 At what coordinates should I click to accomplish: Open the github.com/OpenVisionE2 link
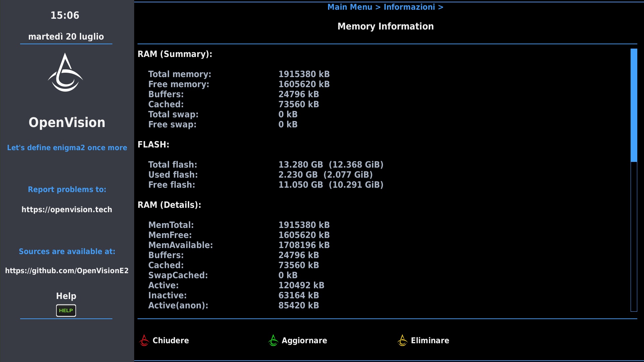pos(67,271)
